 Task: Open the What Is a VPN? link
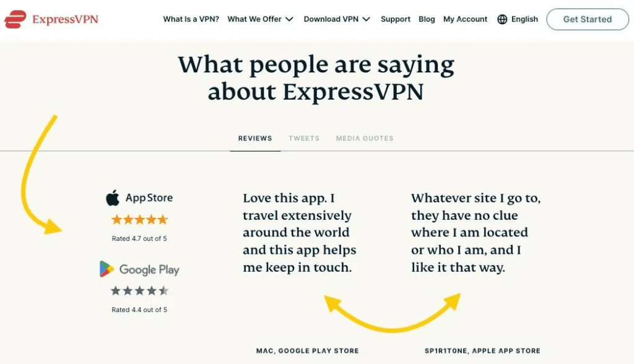(x=191, y=19)
